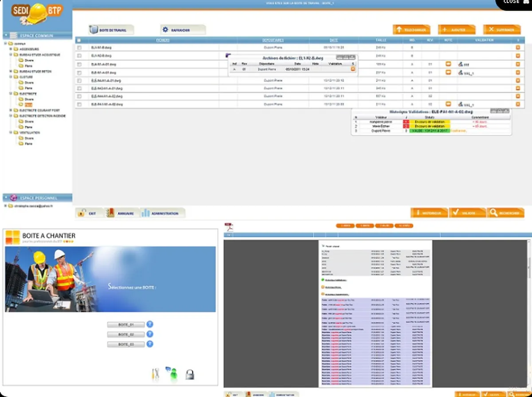Click the RAFRAICHIR button
This screenshot has width=532, height=397.
click(x=183, y=30)
